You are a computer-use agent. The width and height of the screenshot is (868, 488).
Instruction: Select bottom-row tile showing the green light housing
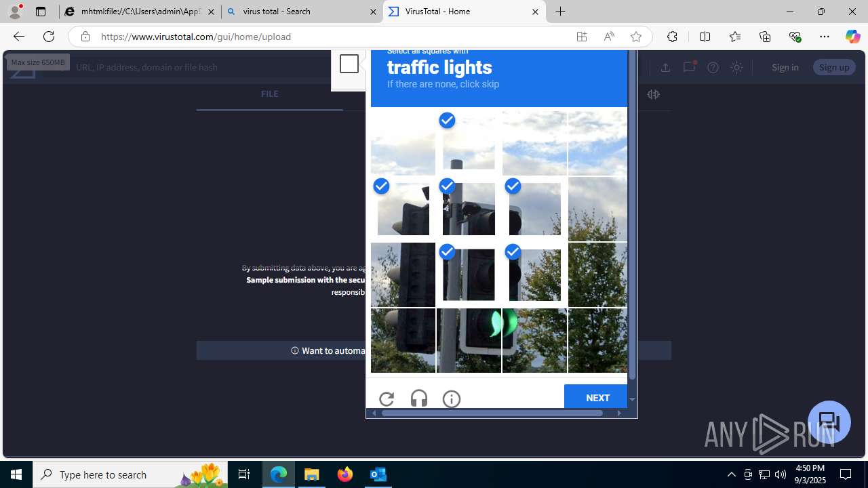(x=469, y=340)
